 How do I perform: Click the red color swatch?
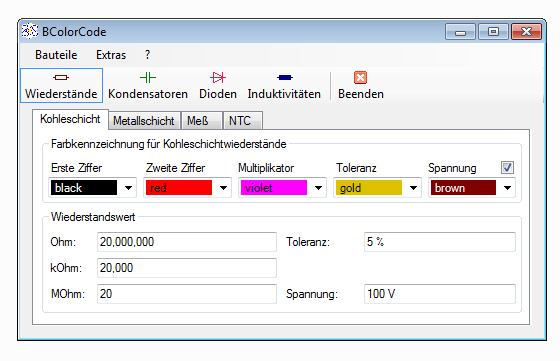click(179, 188)
